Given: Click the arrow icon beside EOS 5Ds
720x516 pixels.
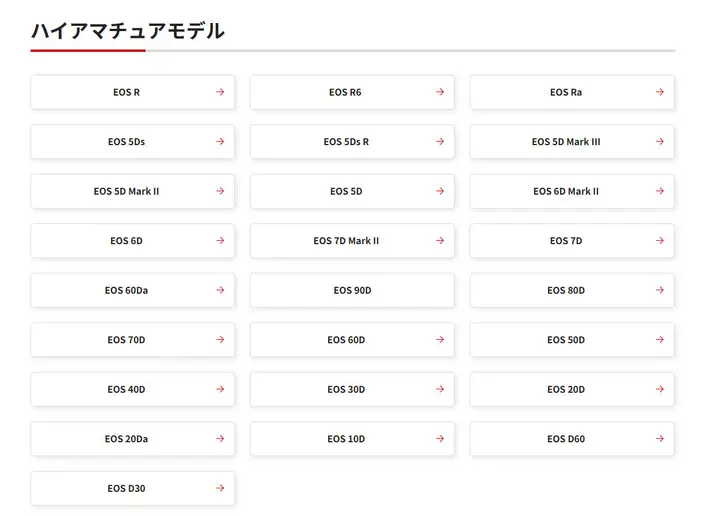Looking at the screenshot, I should (220, 142).
